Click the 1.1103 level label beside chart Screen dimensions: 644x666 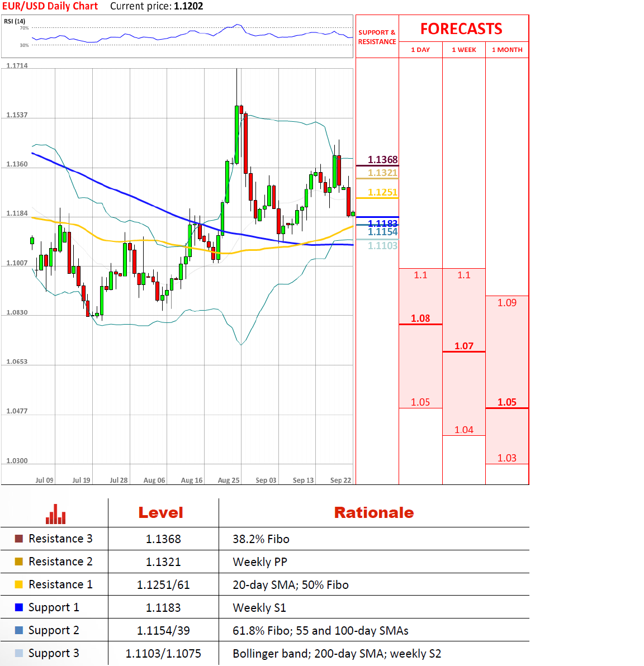coord(382,245)
